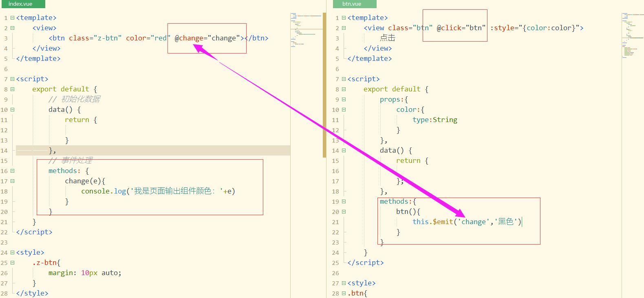Select line number 14 in index.vue gutter
644x298 pixels.
pyautogui.click(x=4, y=151)
